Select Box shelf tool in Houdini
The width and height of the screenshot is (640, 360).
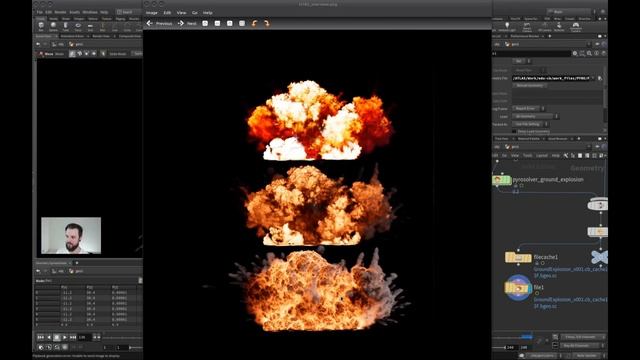(41, 27)
